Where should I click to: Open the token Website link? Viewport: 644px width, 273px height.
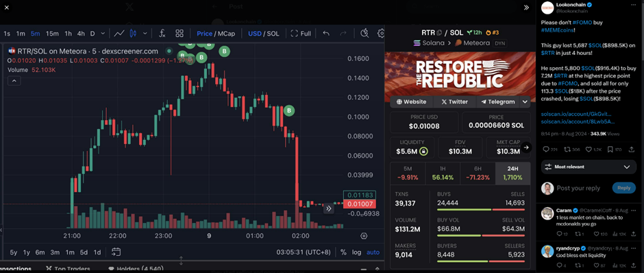412,102
